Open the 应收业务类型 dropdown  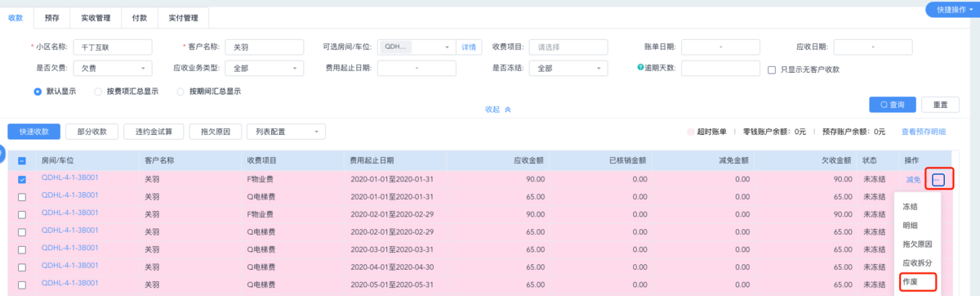(265, 69)
